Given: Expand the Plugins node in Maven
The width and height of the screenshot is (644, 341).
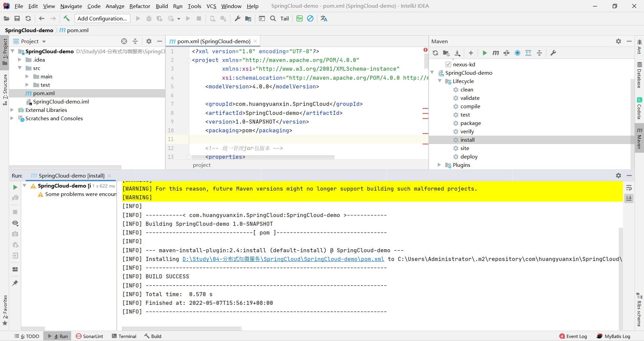Looking at the screenshot, I should click(439, 165).
